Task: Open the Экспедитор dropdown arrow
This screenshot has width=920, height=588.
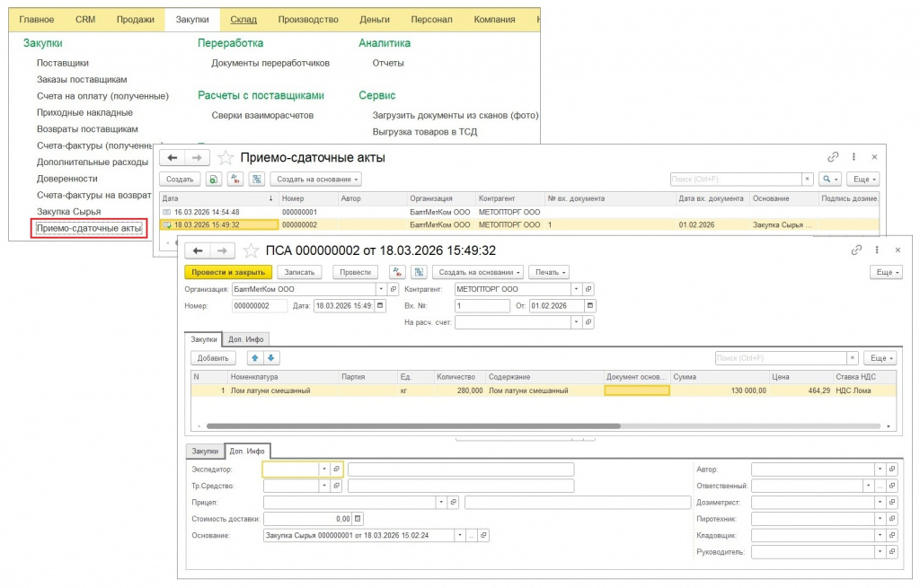Action: [x=323, y=469]
